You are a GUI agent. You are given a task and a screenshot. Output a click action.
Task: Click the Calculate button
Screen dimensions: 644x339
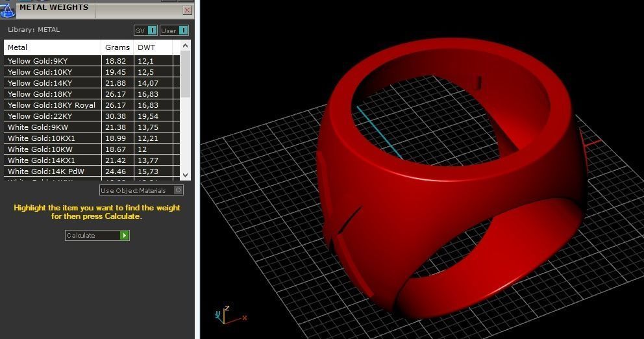pyautogui.click(x=97, y=236)
